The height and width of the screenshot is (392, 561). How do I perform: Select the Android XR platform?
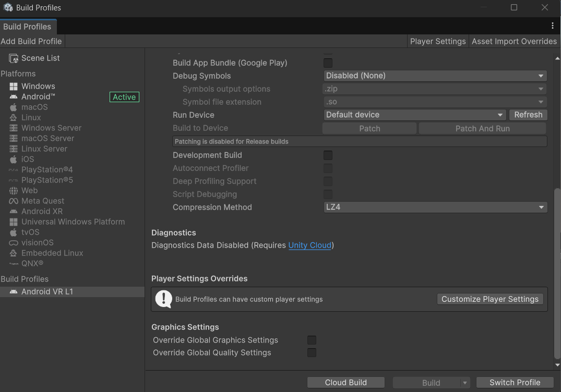pyautogui.click(x=41, y=211)
